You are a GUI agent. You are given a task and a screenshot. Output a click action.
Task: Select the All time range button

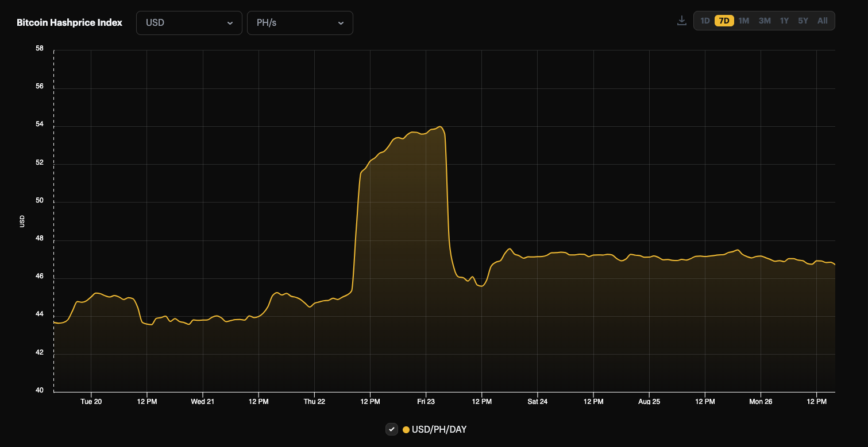click(x=822, y=20)
